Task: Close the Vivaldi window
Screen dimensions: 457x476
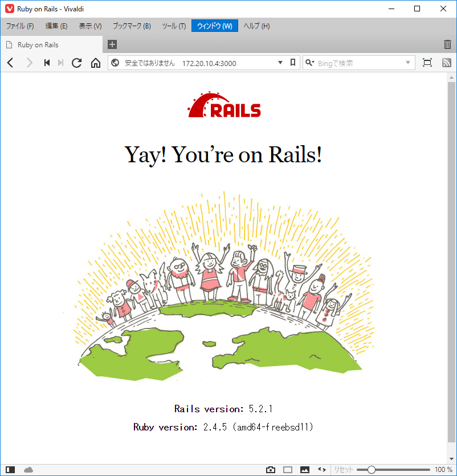Action: point(443,9)
